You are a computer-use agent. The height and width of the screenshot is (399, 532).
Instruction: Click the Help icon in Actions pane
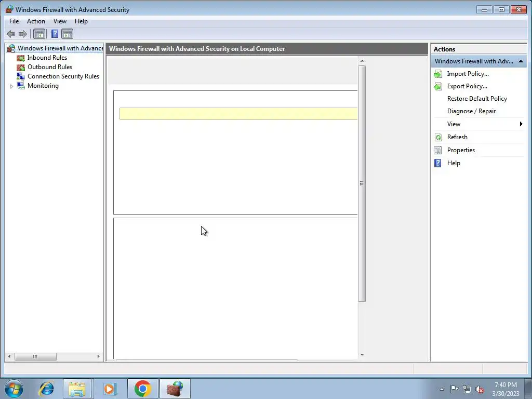438,163
